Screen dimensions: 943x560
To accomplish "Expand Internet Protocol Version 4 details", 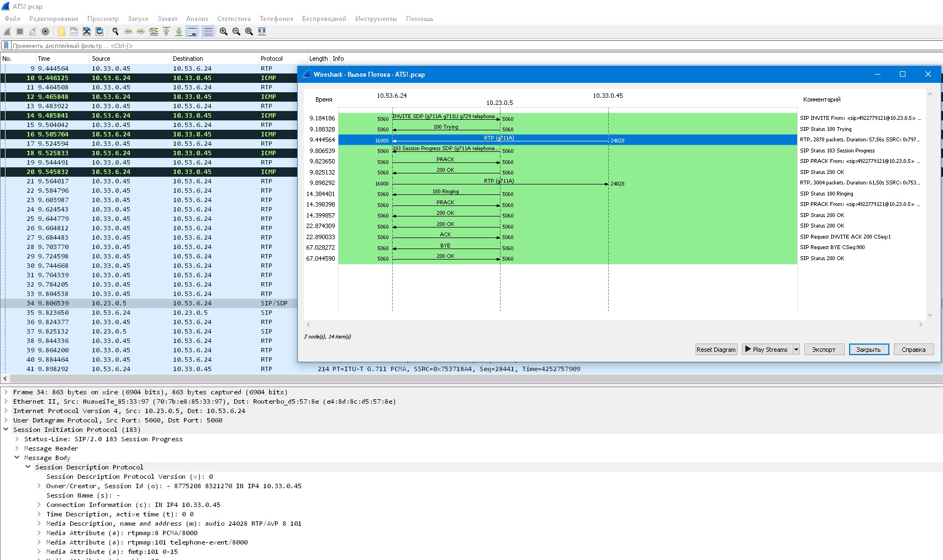I will click(6, 411).
